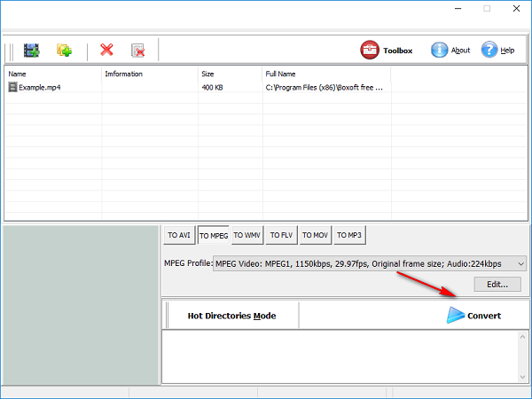Open the Help button

tap(497, 51)
